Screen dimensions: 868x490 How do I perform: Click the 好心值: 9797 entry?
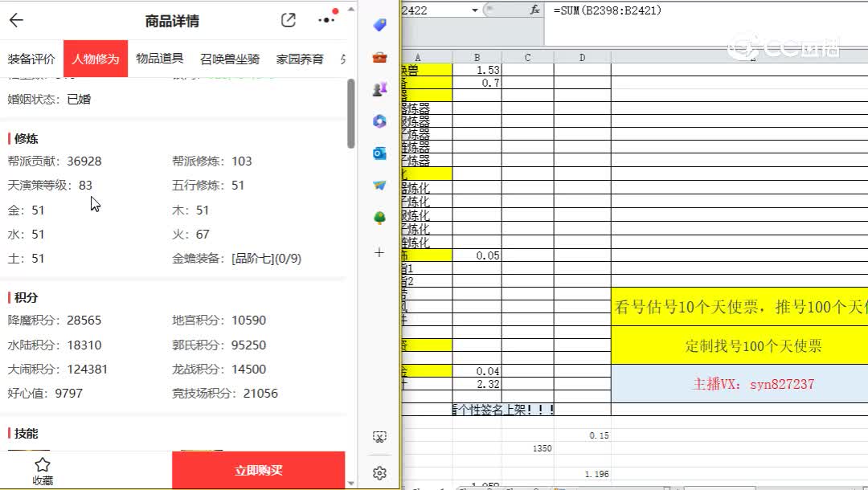click(45, 394)
